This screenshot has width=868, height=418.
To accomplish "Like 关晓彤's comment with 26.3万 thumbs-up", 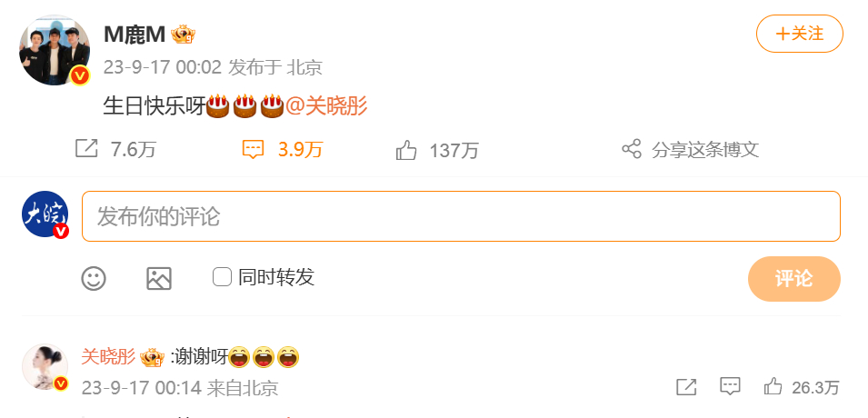I will pos(773,386).
